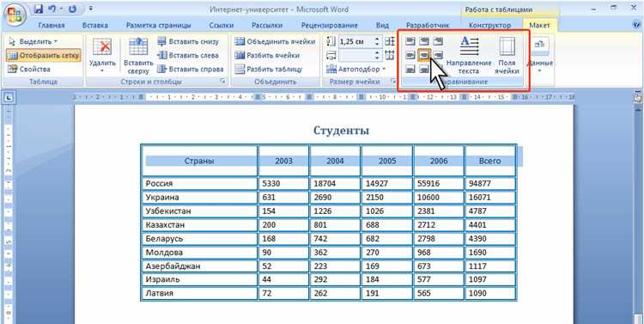
Task: Switch to the Вставка tab
Action: [x=94, y=25]
